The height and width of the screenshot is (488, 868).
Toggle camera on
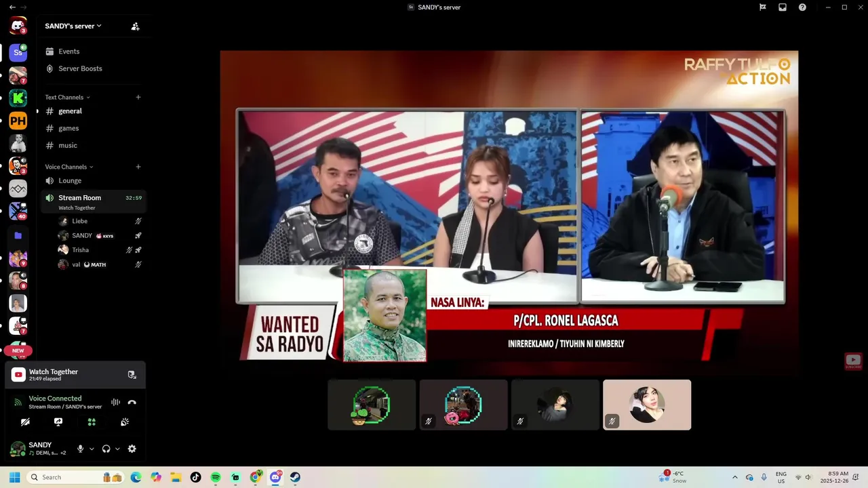[25, 422]
